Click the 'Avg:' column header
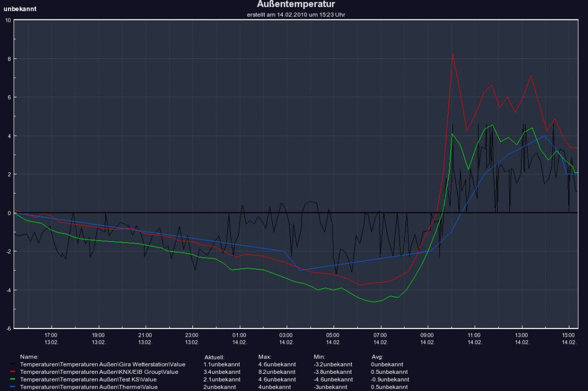The width and height of the screenshot is (588, 391). click(377, 356)
